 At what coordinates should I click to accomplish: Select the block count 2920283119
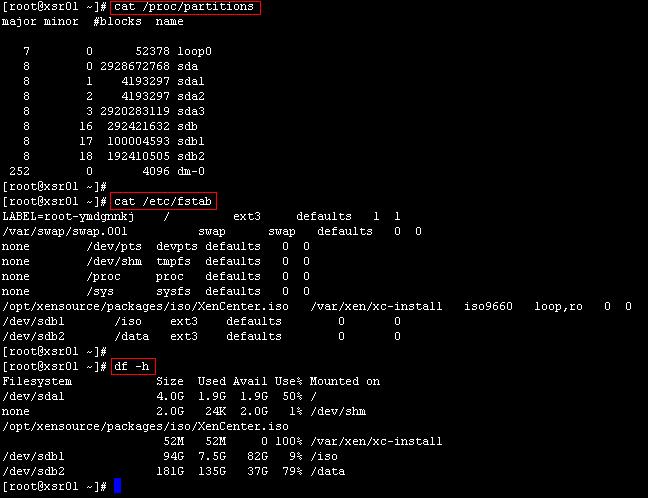(x=135, y=111)
